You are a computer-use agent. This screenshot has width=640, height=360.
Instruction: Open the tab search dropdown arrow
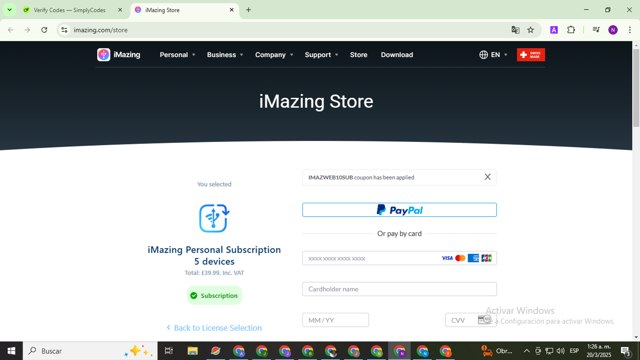tap(9, 10)
